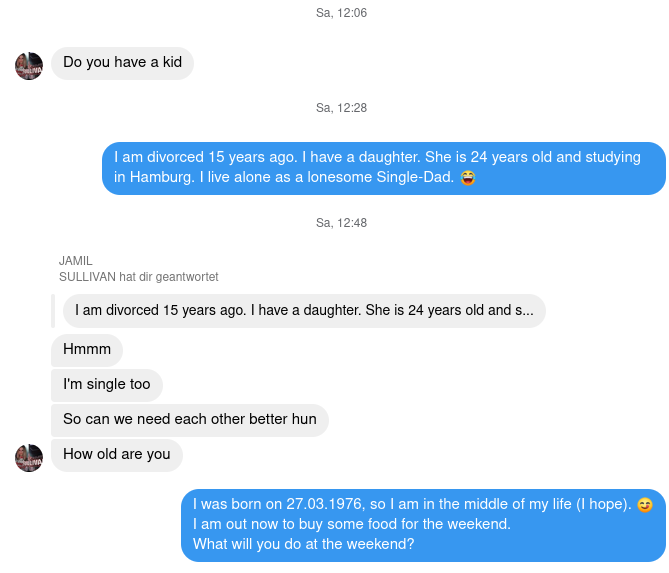Click the 'How old are you' message bubble
669x573 pixels.
coord(117,455)
